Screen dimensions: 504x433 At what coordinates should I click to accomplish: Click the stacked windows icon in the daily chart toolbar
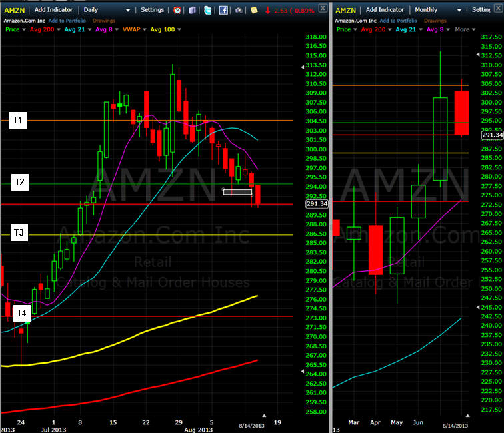point(192,10)
